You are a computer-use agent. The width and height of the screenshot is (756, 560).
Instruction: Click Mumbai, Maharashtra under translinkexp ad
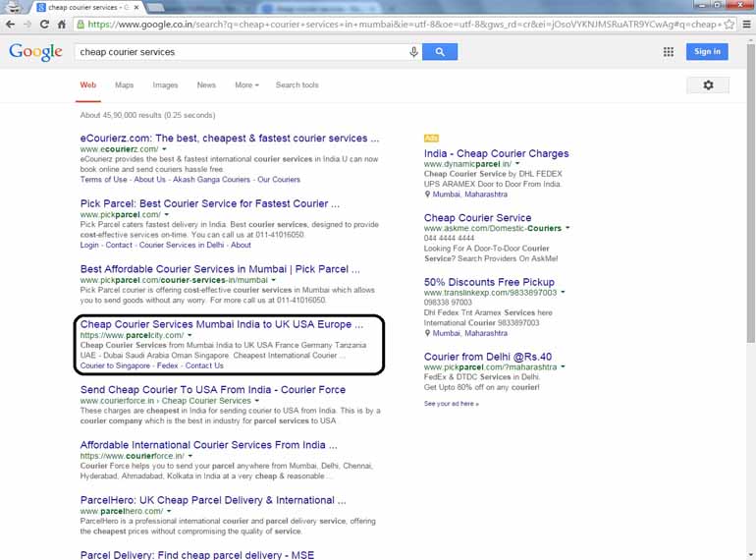click(469, 333)
